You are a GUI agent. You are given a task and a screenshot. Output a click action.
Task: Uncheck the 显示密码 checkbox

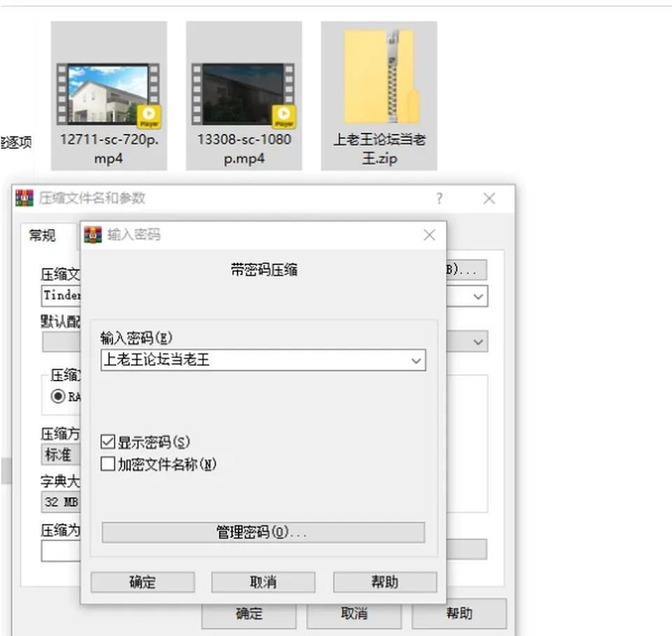108,441
